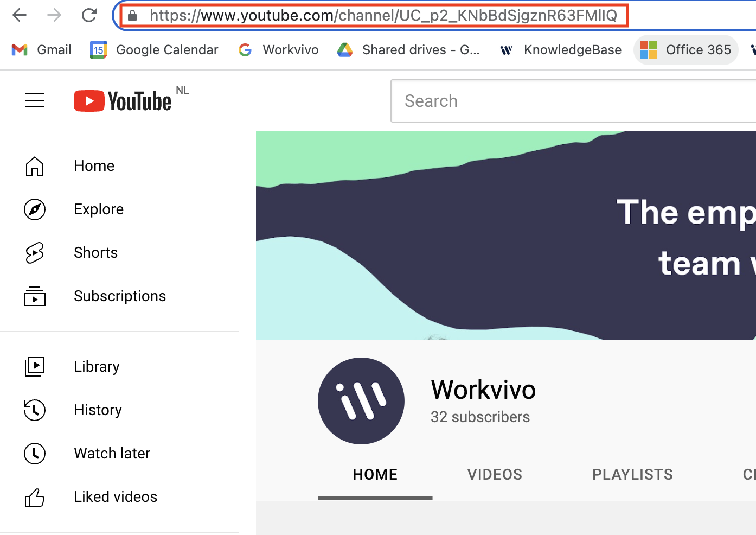Click the padlock site info icon
This screenshot has height=535, width=756.
(132, 16)
